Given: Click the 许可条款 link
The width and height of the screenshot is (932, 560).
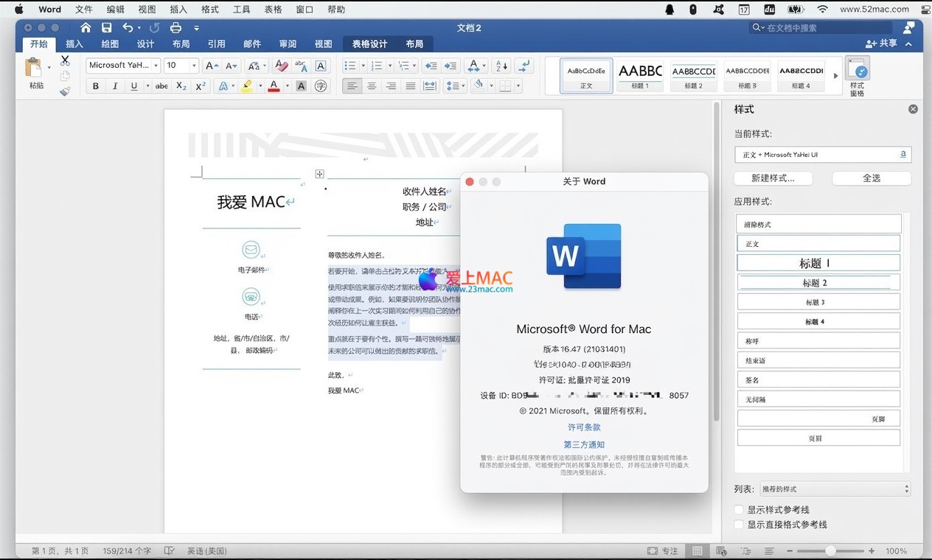Looking at the screenshot, I should point(584,427).
